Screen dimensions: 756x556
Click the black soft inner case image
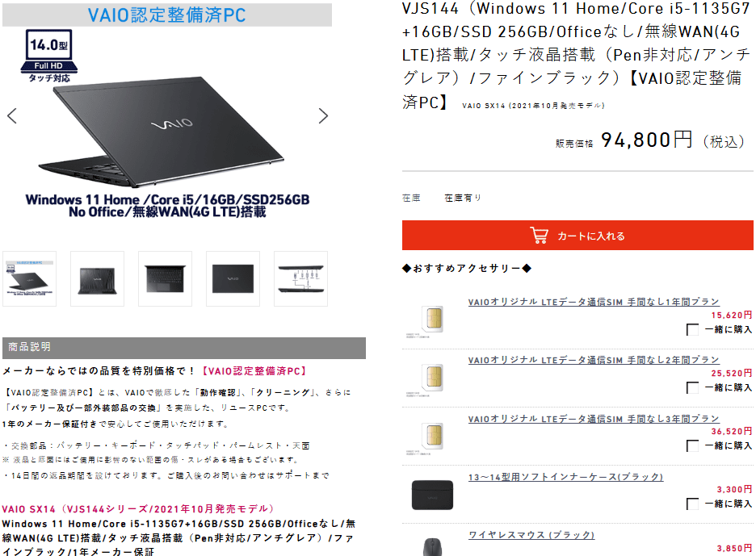[x=432, y=495]
